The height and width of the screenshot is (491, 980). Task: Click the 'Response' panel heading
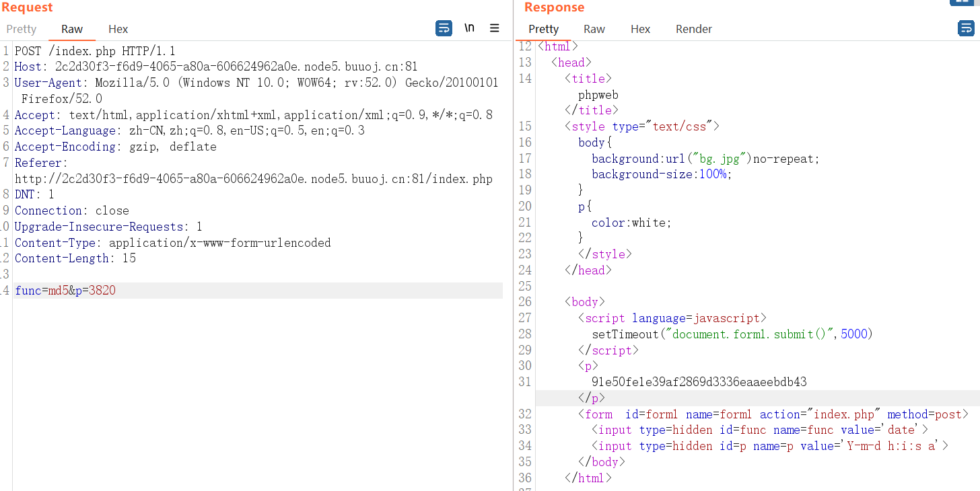click(554, 7)
